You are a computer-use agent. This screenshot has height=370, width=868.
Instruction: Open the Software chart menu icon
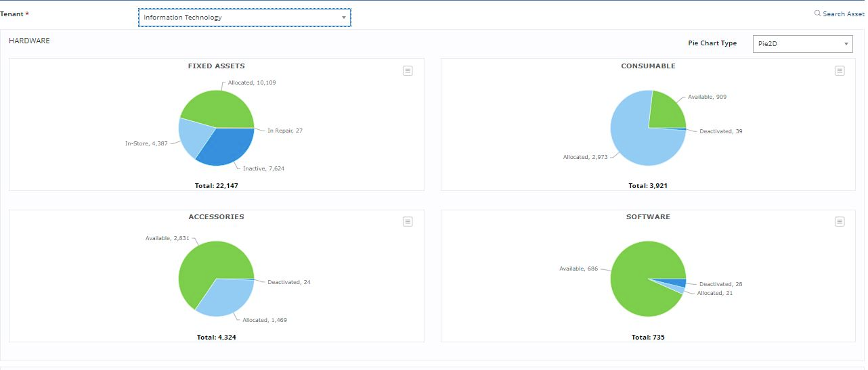(840, 221)
